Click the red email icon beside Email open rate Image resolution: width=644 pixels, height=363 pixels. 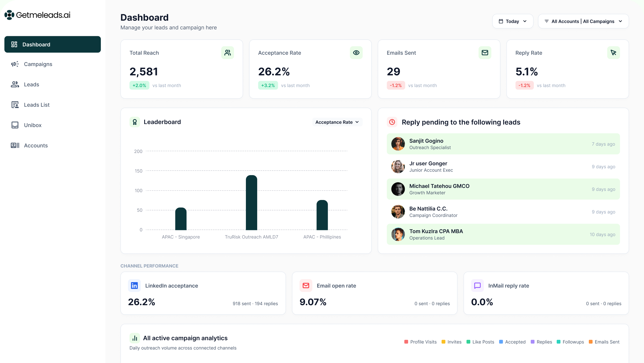(x=306, y=285)
